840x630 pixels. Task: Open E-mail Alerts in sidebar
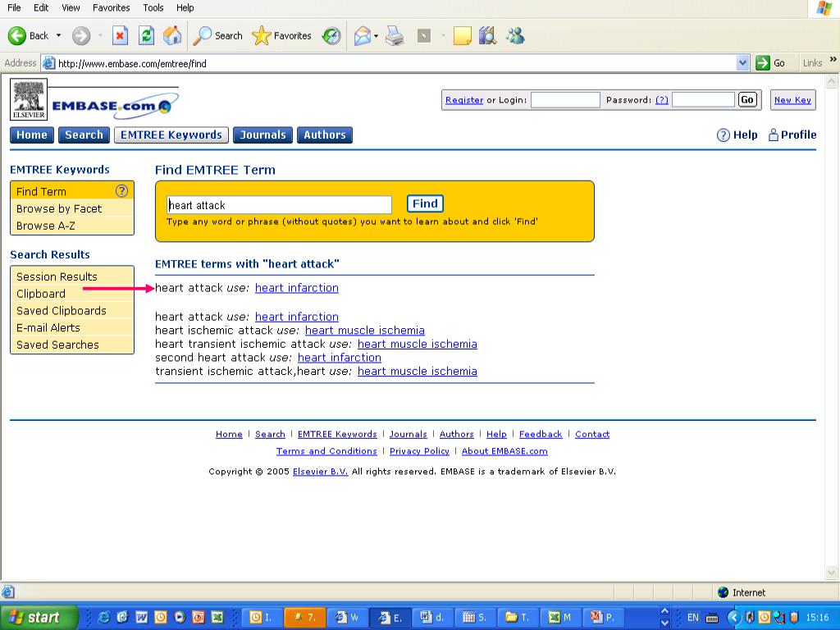pos(48,328)
